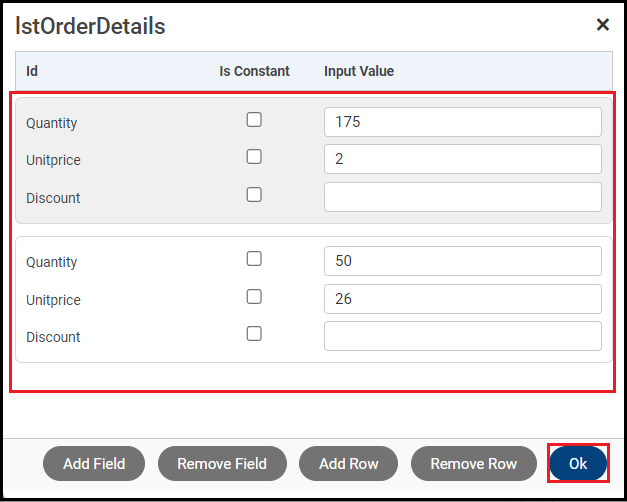Click the Quantity input showing 175
Viewport: 627px width, 502px height.
coord(462,122)
